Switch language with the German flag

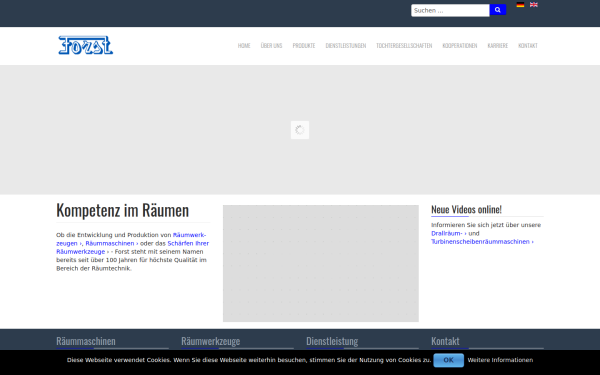coord(520,5)
